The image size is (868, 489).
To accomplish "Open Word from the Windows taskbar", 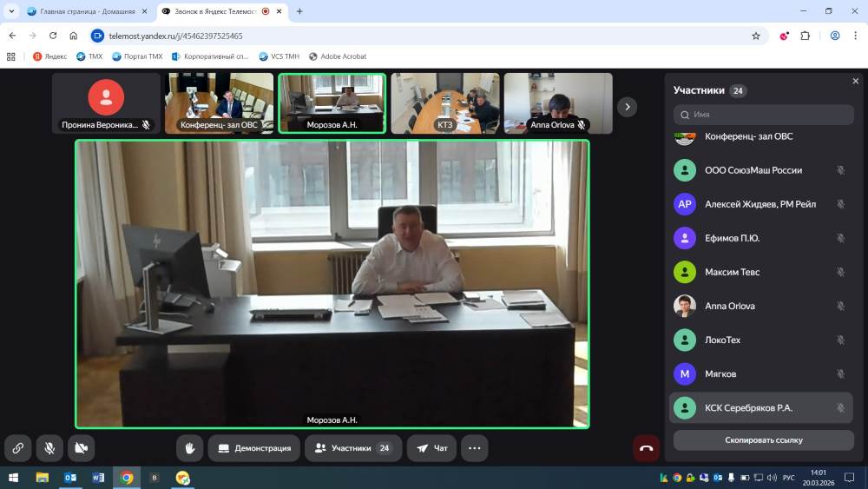I will point(98,478).
